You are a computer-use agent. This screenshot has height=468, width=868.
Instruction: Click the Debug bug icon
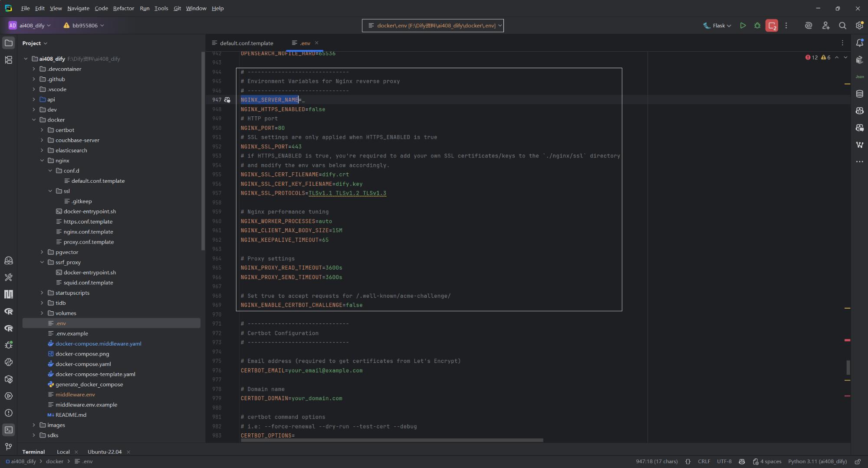tap(757, 26)
